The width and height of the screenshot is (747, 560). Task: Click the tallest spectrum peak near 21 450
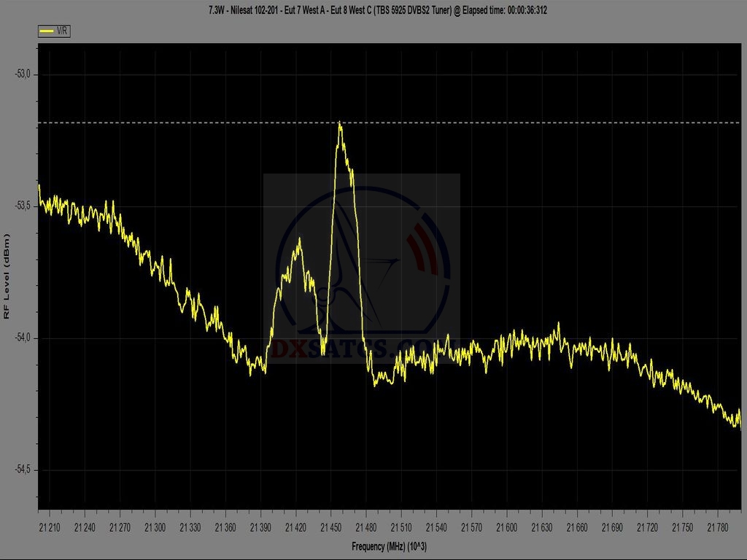pos(340,125)
